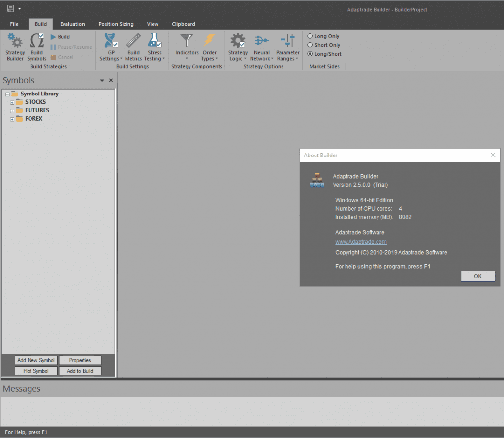Open the Symbols panel dropdown arrow
Image resolution: width=504 pixels, height=438 pixels.
[x=102, y=80]
